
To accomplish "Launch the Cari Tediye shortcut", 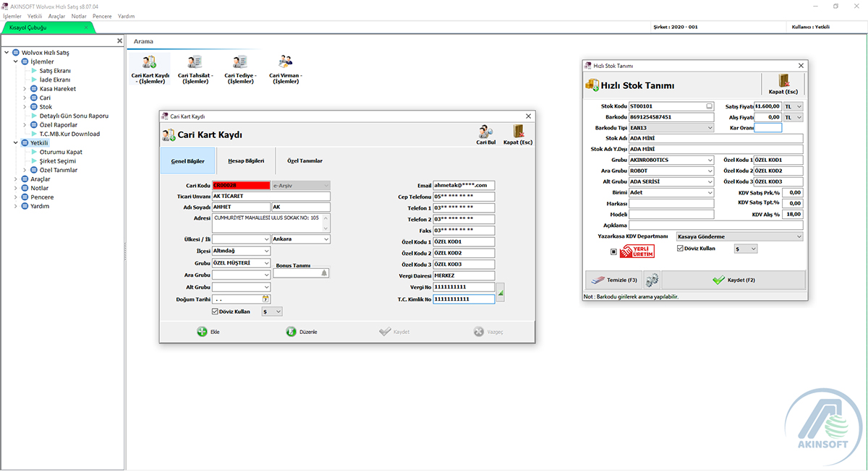I will point(240,64).
